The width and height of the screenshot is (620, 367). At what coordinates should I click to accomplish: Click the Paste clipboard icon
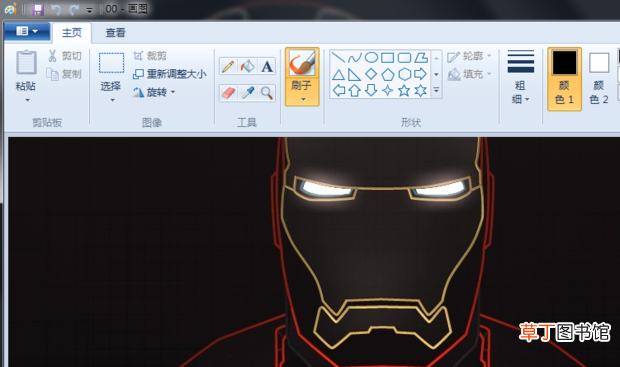coord(26,62)
